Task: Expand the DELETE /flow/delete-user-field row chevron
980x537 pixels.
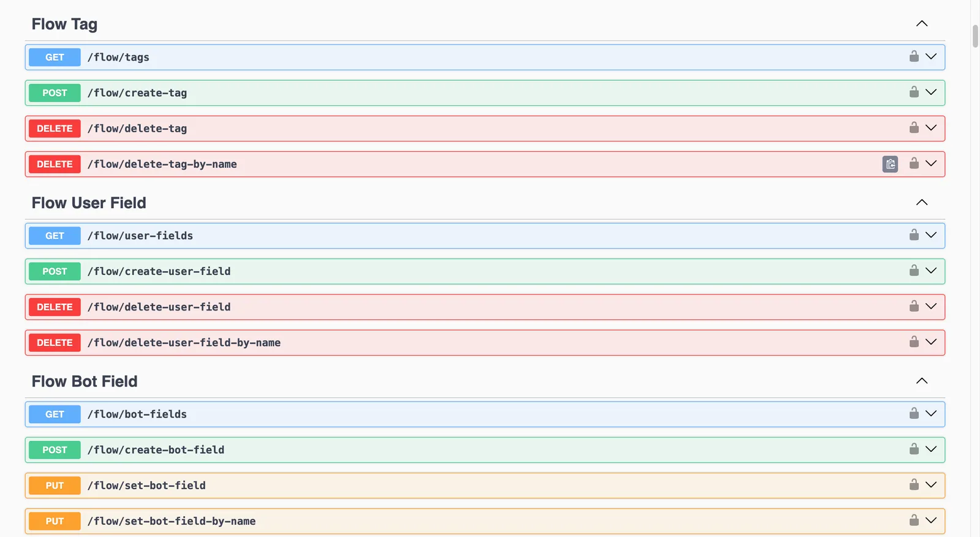Action: [x=931, y=306]
